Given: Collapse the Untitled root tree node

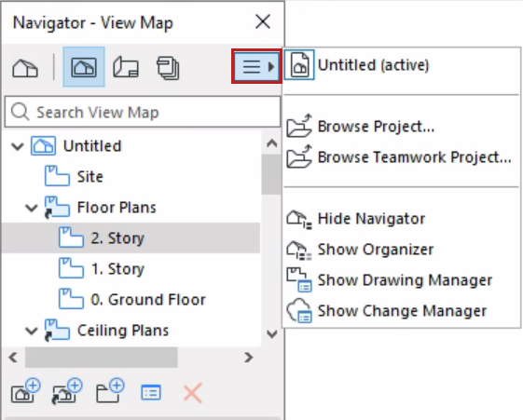Looking at the screenshot, I should pos(18,146).
